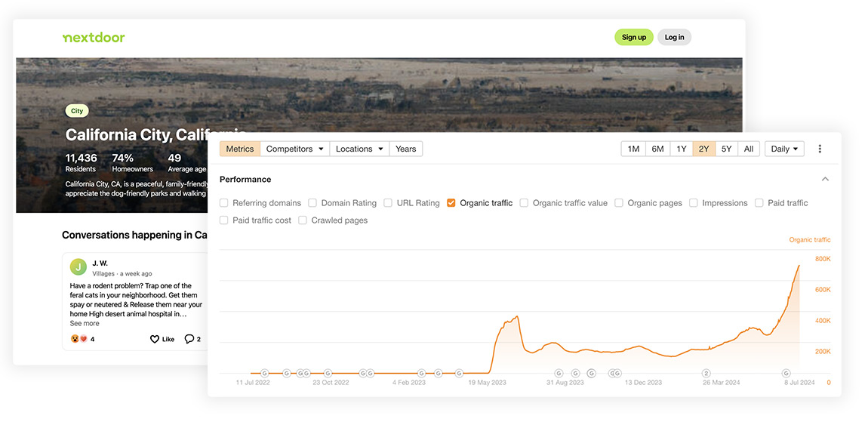Enable the URL Rating checkbox
The image size is (868, 425).
pyautogui.click(x=388, y=203)
